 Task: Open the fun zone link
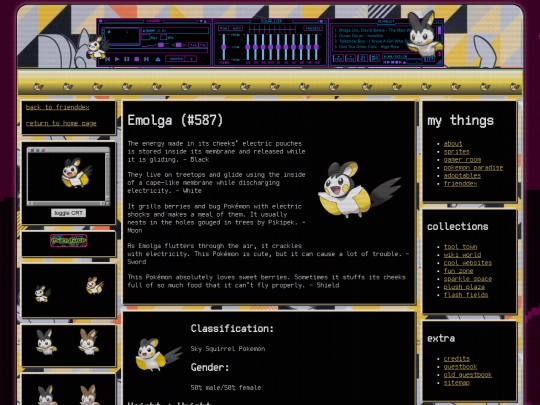458,271
